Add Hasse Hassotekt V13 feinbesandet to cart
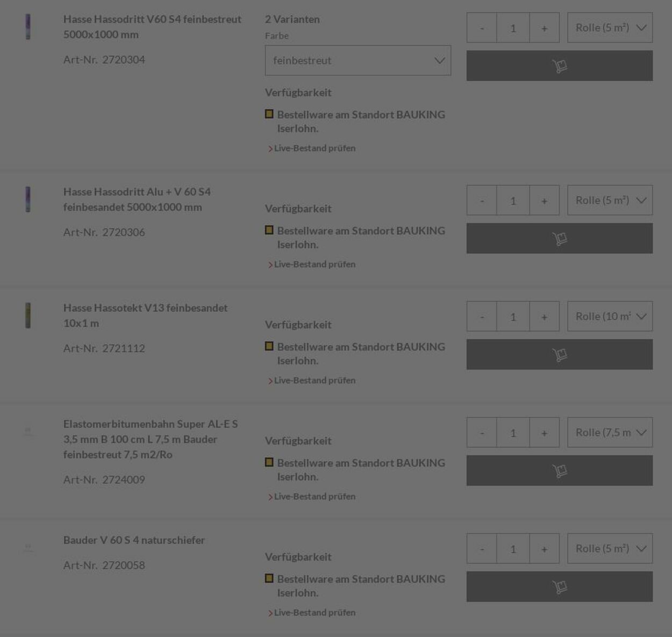The width and height of the screenshot is (672, 637). click(x=559, y=354)
